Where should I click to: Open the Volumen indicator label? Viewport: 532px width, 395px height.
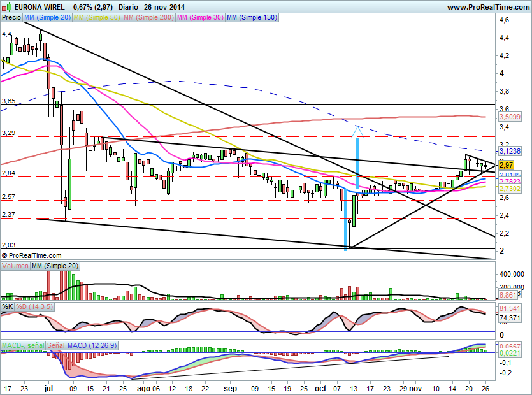(15, 265)
